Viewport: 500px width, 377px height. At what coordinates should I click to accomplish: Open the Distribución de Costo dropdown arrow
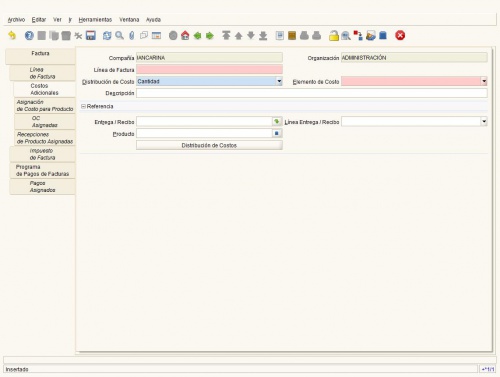coord(279,81)
